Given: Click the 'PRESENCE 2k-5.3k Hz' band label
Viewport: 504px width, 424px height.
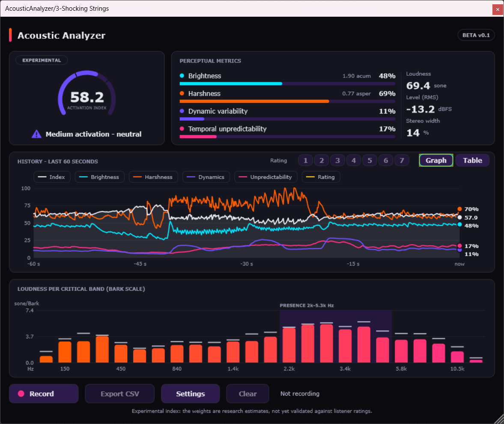Looking at the screenshot, I should [307, 305].
